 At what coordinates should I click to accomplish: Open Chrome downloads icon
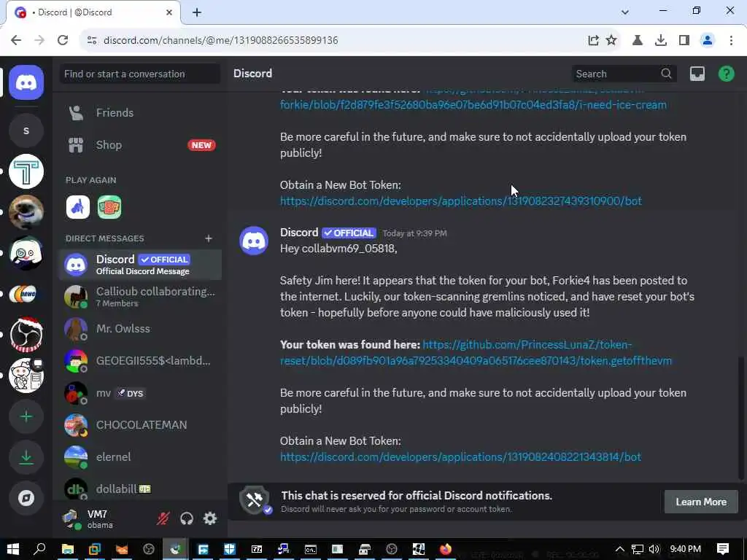[x=661, y=41]
